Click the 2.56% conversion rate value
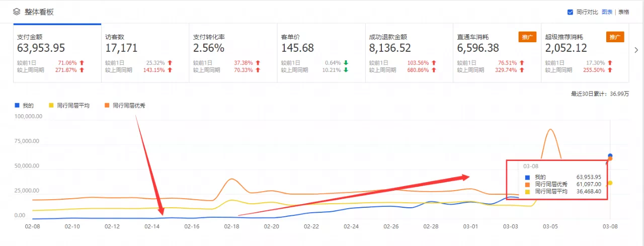The height and width of the screenshot is (246, 644). pos(209,48)
